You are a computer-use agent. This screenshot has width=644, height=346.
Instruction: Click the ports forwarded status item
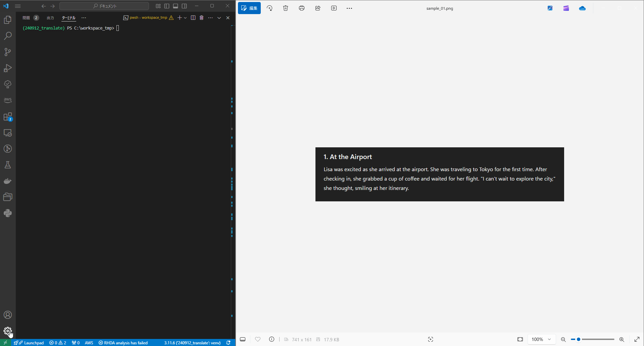[76, 343]
